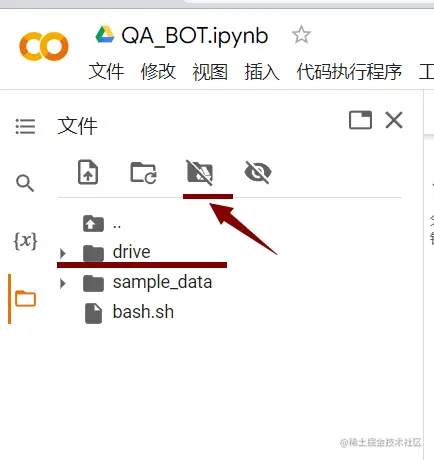Expand the sample_data folder arrow

click(62, 283)
